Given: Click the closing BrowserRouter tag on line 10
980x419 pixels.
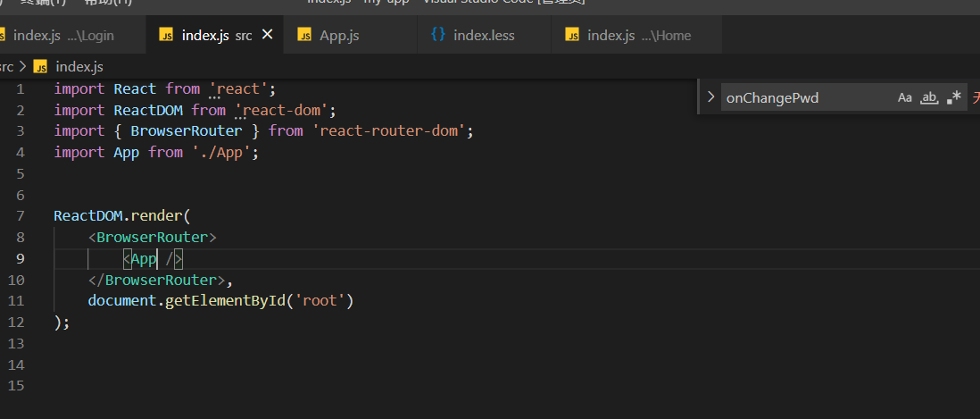Looking at the screenshot, I should (156, 280).
